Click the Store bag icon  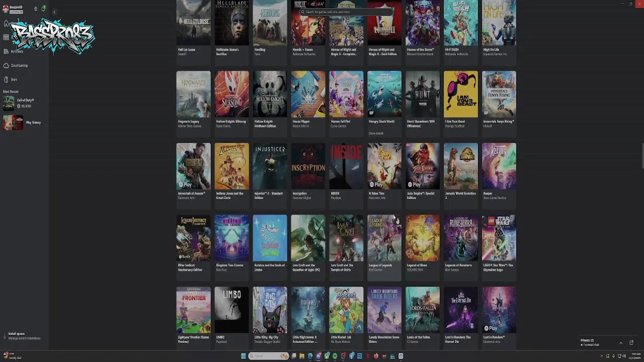(6, 79)
